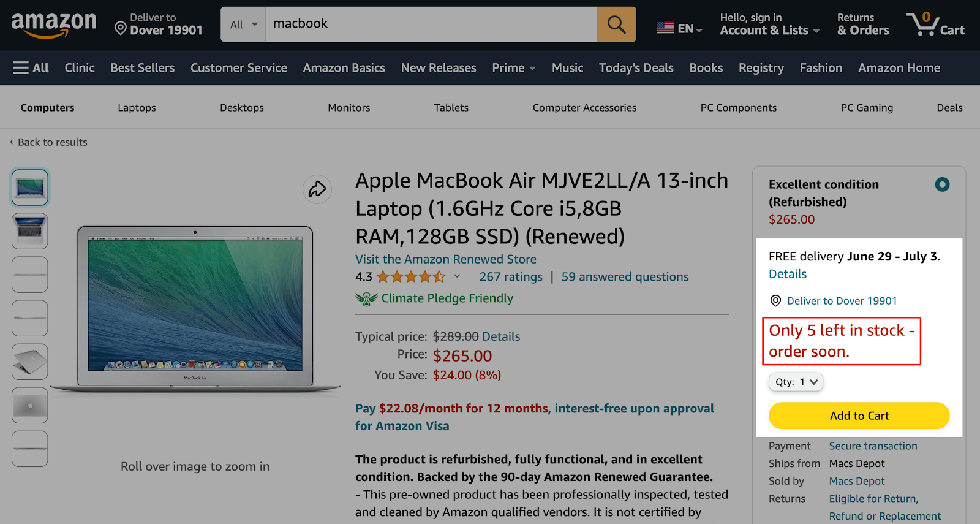Screen dimensions: 980x524
Task: Select the keyboard view product thumbnail
Action: point(29,231)
